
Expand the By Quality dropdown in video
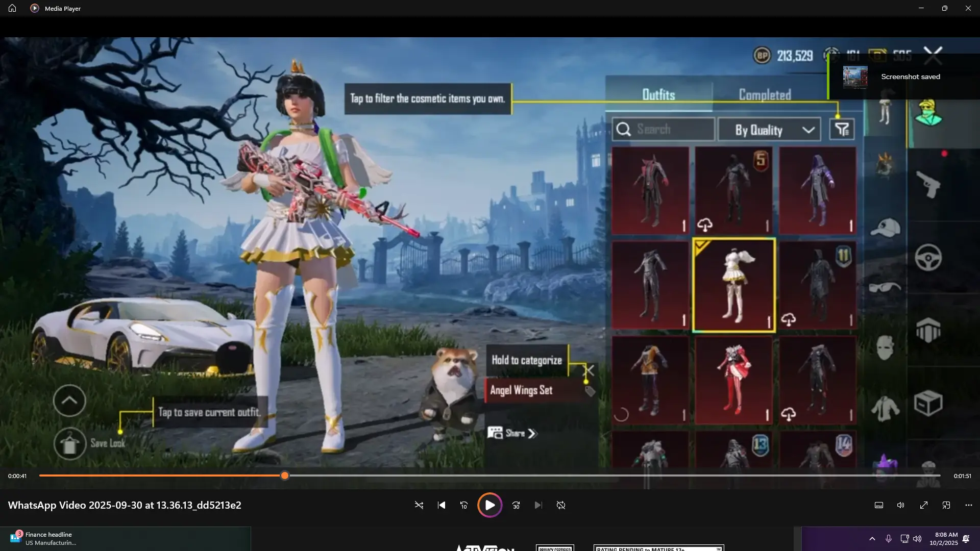tap(769, 130)
